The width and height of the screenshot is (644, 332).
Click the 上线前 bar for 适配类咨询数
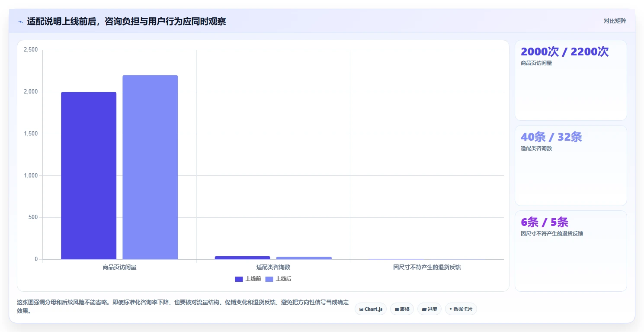point(242,258)
